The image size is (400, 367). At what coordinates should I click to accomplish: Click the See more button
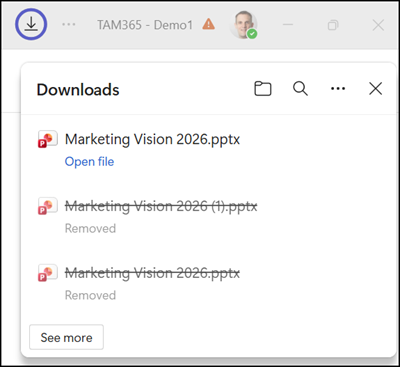pos(66,337)
